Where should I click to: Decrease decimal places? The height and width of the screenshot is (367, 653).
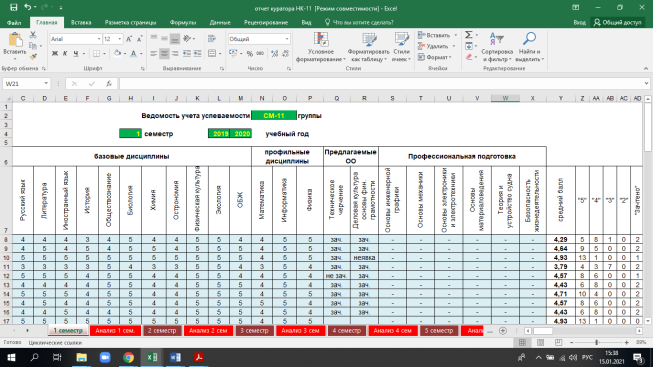[x=285, y=53]
